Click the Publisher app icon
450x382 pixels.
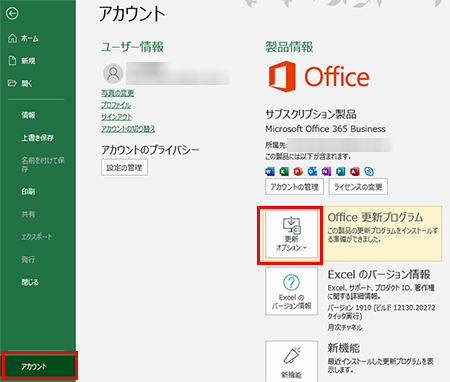[341, 171]
